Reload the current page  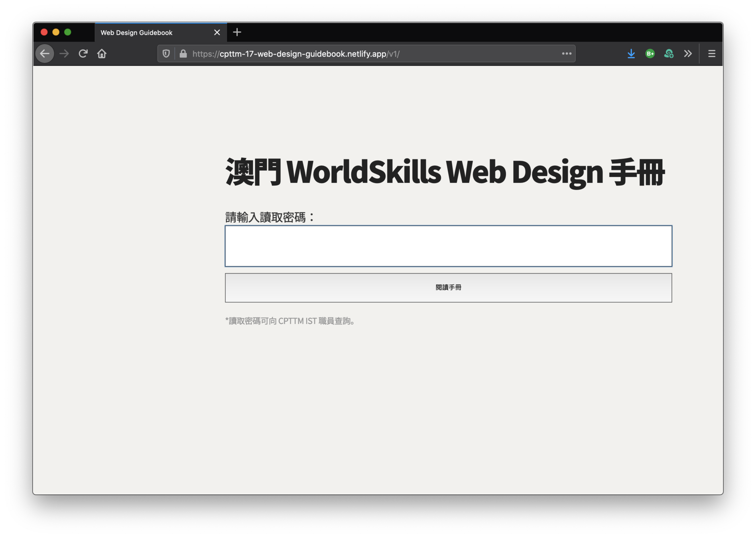pos(83,53)
